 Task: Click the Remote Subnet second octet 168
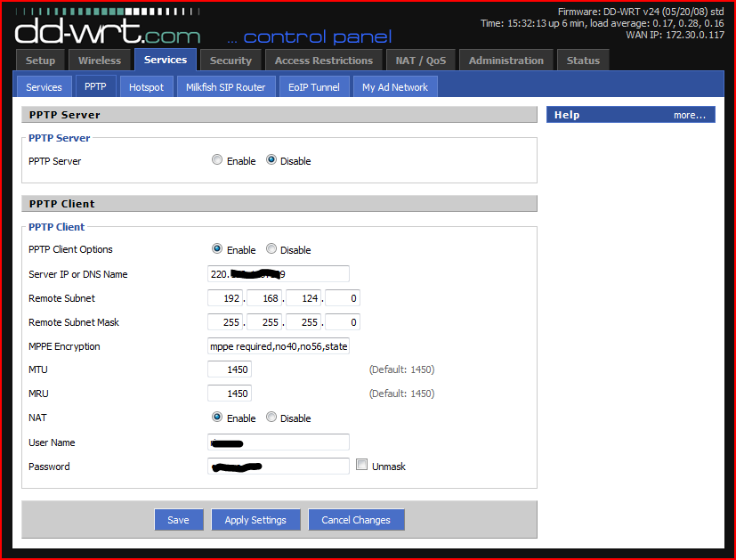[x=264, y=298]
